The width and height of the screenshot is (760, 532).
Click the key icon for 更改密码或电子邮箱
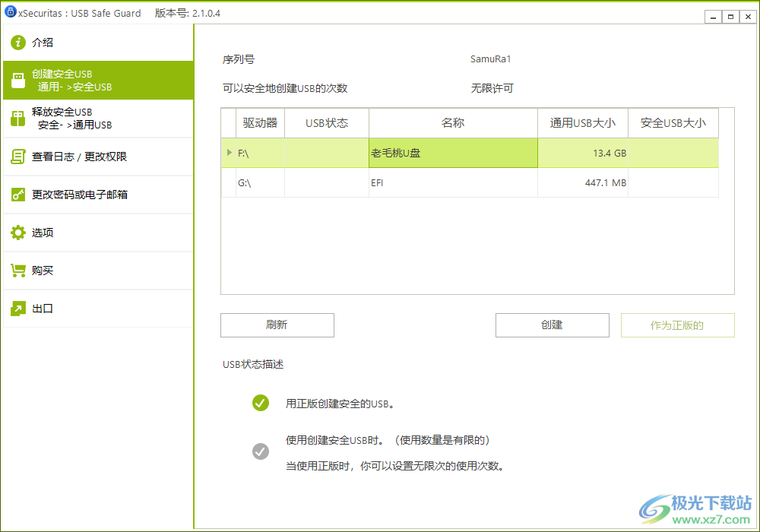[17, 195]
